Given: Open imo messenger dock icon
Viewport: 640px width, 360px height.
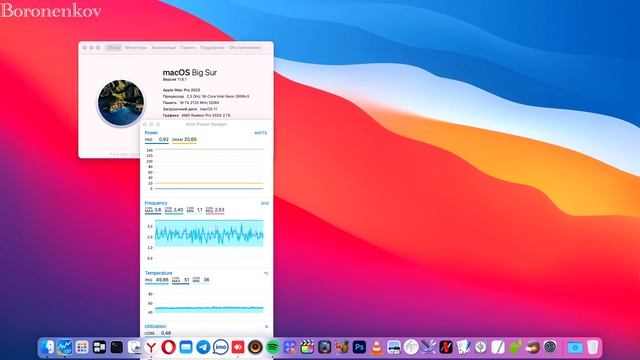Looking at the screenshot, I should click(220, 347).
